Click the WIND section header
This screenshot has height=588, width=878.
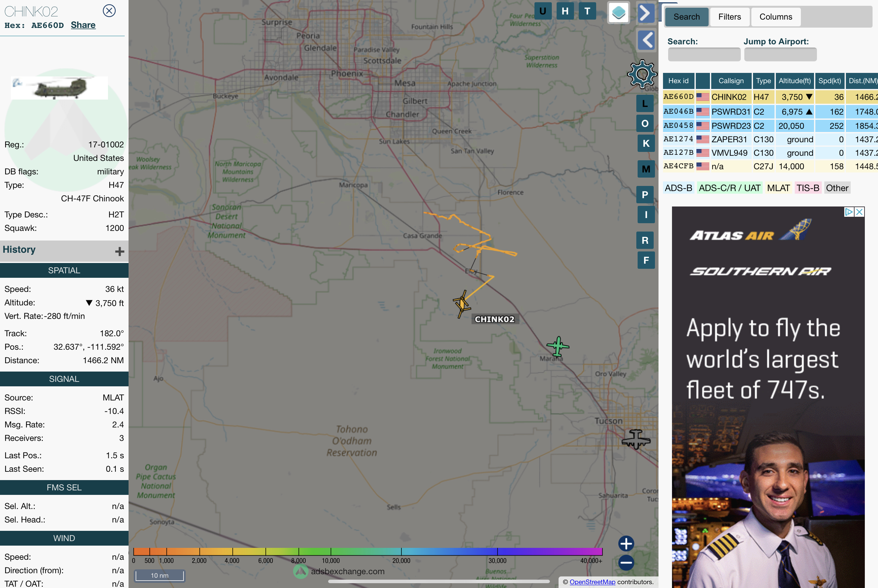point(64,538)
